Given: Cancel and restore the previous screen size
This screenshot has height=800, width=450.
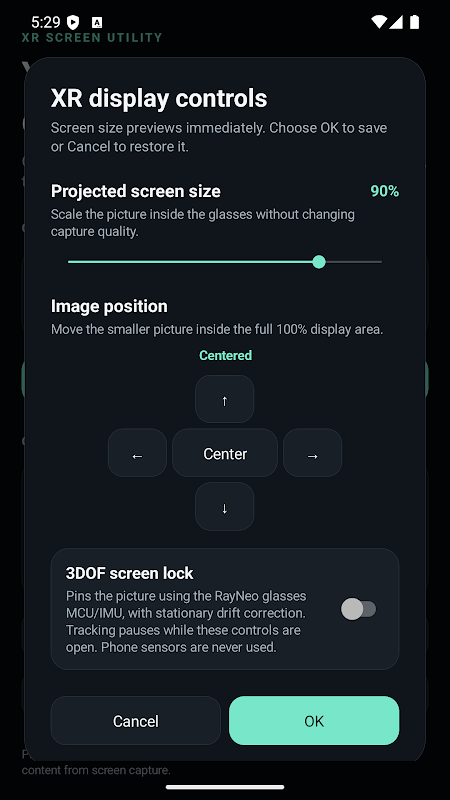Looking at the screenshot, I should coord(136,720).
